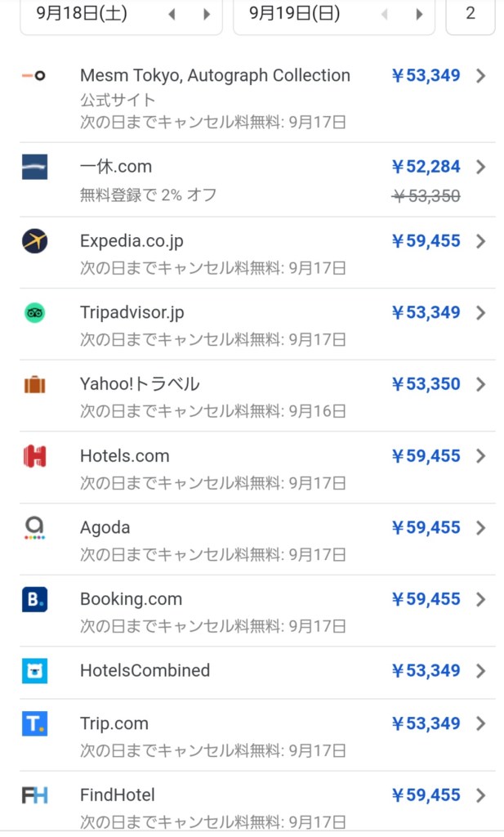
Task: Move check-in date to previous day
Action: click(x=172, y=14)
